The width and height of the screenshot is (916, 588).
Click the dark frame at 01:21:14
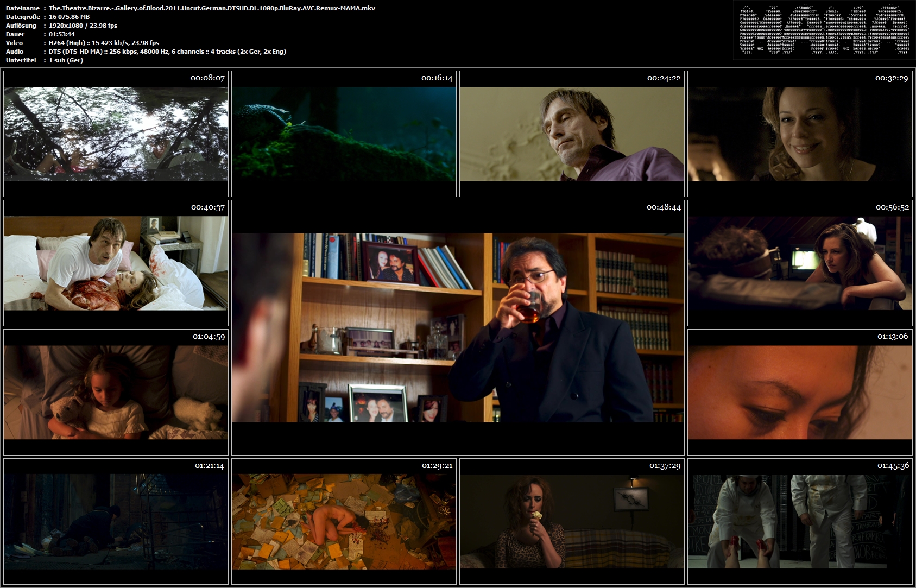[116, 521]
